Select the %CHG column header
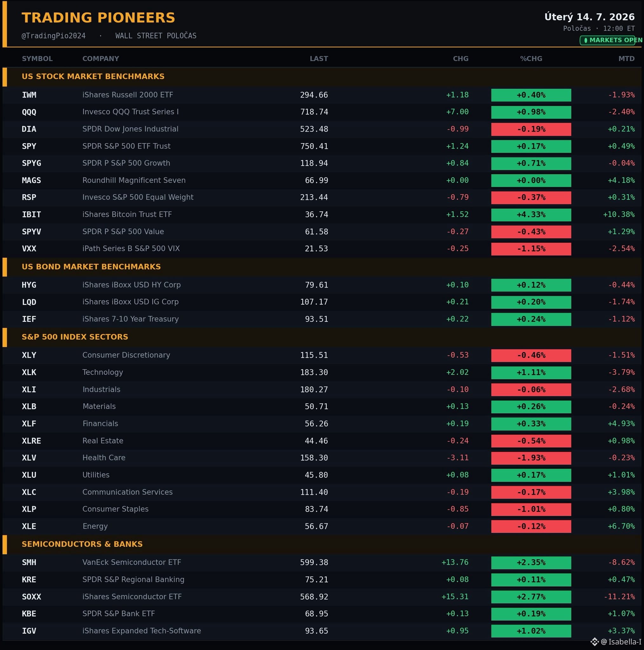The image size is (644, 650). pyautogui.click(x=531, y=58)
